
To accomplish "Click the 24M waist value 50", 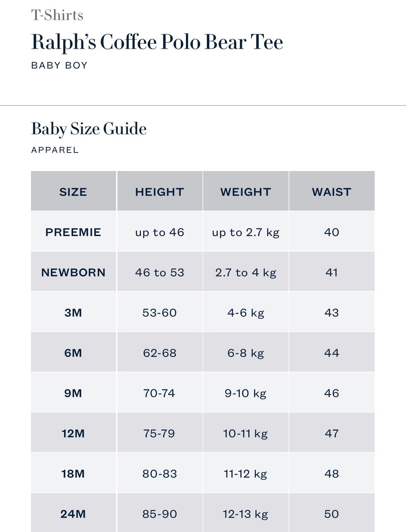I will (x=332, y=514).
